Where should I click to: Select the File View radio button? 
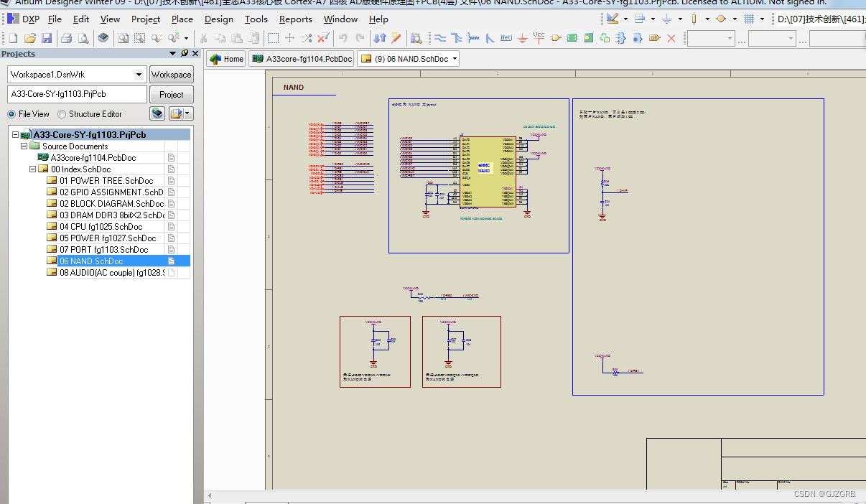coord(12,114)
